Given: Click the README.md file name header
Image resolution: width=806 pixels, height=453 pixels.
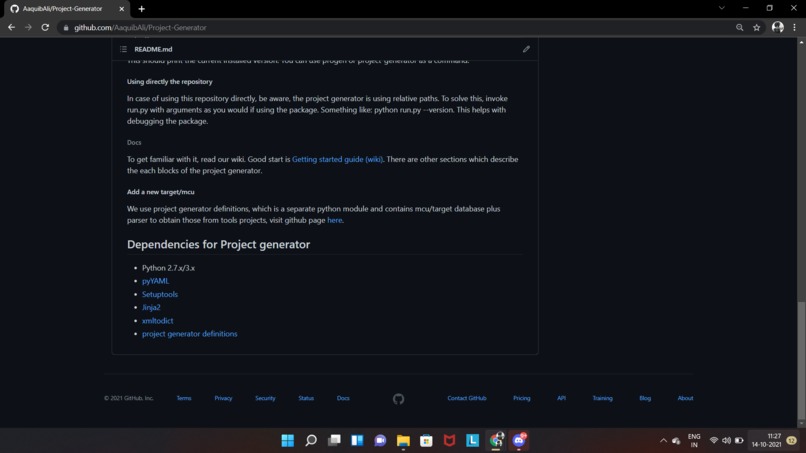Looking at the screenshot, I should click(x=153, y=49).
